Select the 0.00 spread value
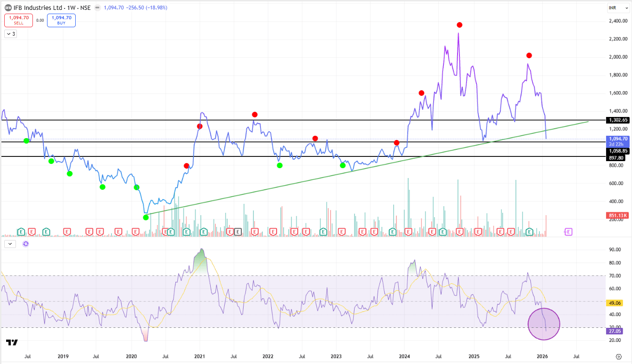The width and height of the screenshot is (632, 364). [x=40, y=20]
